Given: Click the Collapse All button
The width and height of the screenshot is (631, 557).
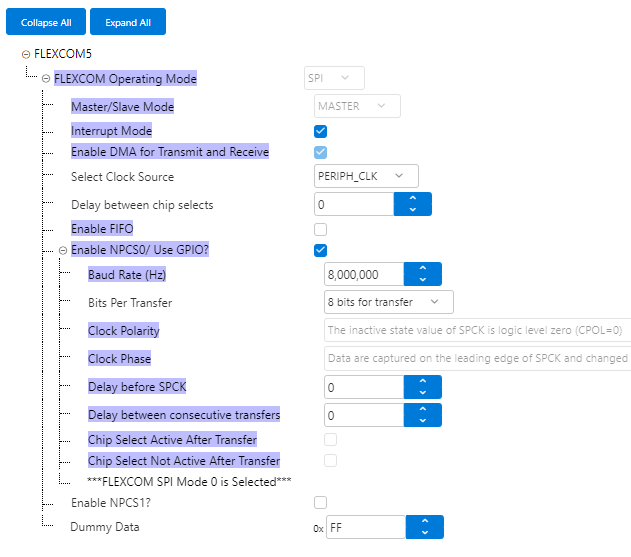Looking at the screenshot, I should [x=45, y=22].
